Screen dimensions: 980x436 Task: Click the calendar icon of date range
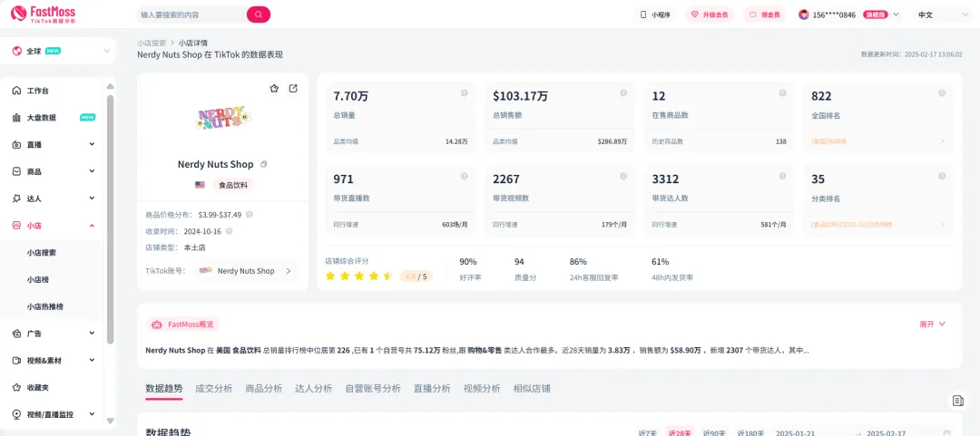(947, 432)
